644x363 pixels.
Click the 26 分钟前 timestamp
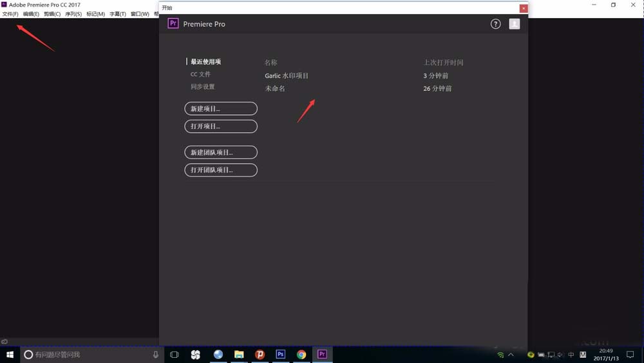tap(437, 88)
